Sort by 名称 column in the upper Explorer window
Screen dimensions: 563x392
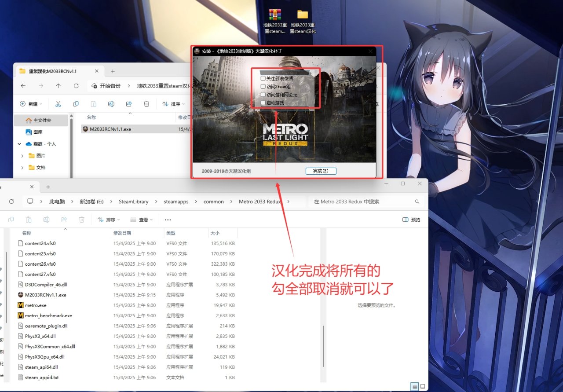(91, 117)
